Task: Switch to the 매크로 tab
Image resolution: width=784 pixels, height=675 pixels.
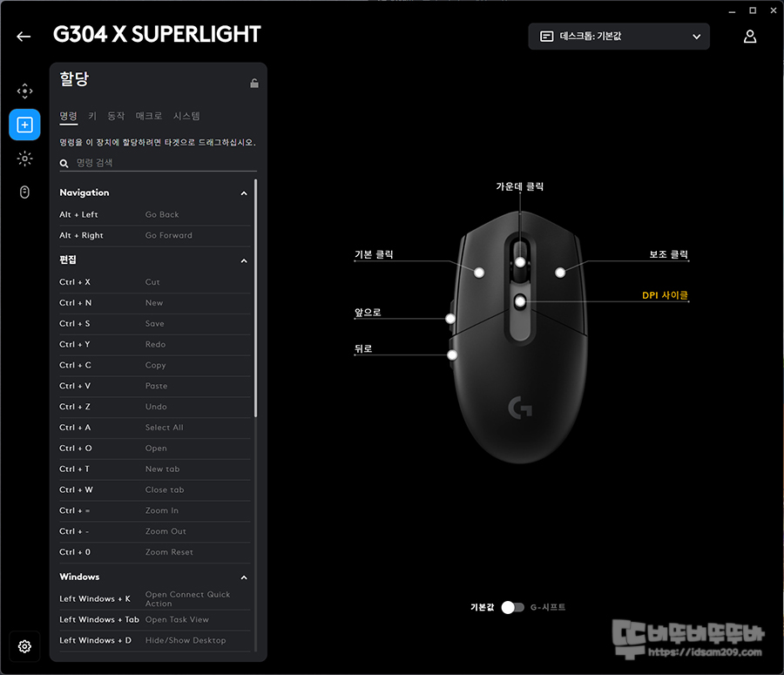Action: [148, 116]
